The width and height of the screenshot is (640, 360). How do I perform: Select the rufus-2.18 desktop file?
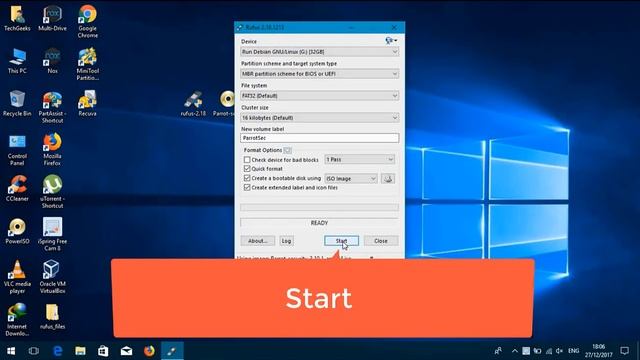point(193,104)
